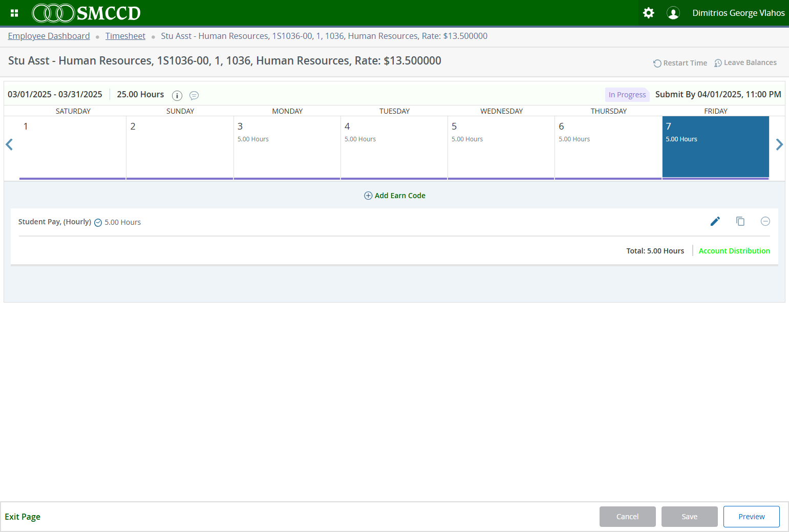The height and width of the screenshot is (532, 789).
Task: Click the Student Pay, (Hourly) label
Action: point(55,222)
